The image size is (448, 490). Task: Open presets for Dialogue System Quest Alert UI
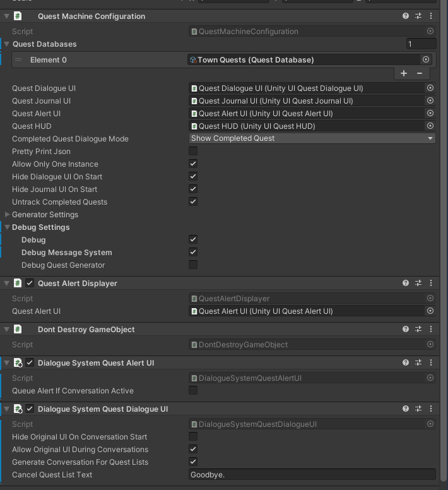coord(418,362)
